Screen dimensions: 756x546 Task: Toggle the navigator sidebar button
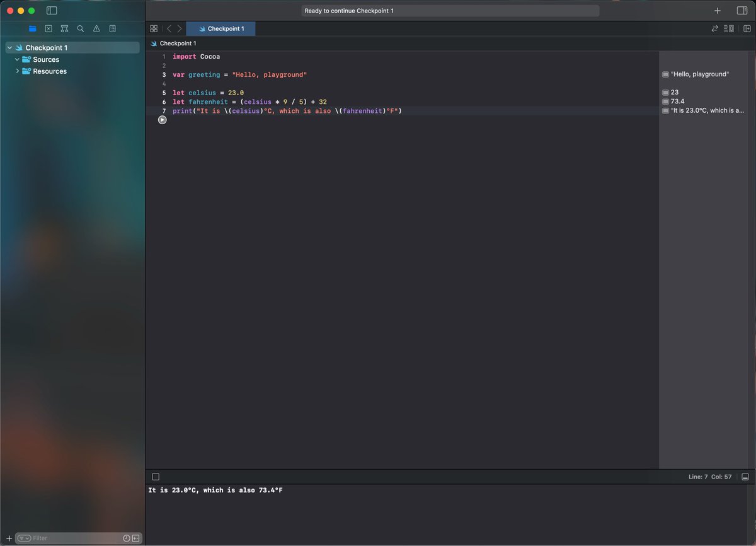(52, 11)
